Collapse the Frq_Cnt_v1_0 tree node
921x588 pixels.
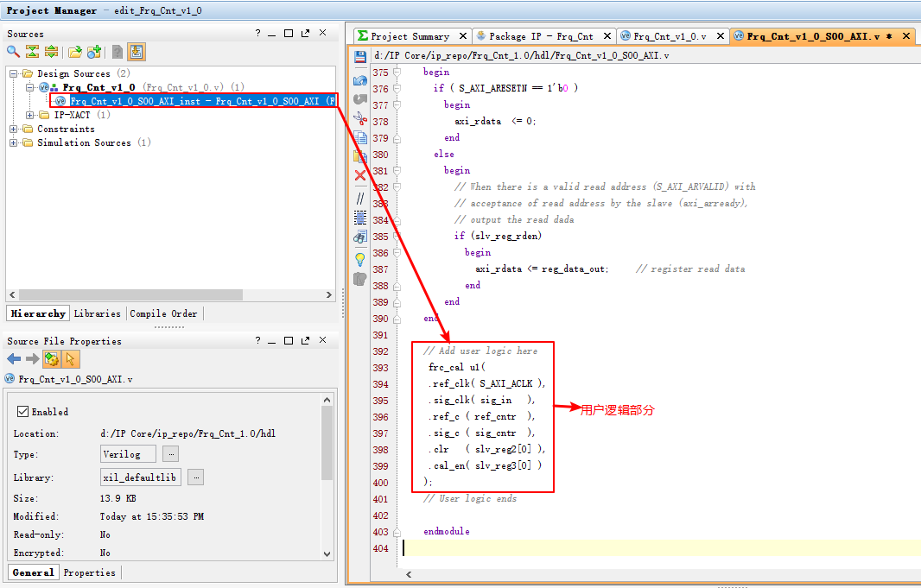[29, 87]
